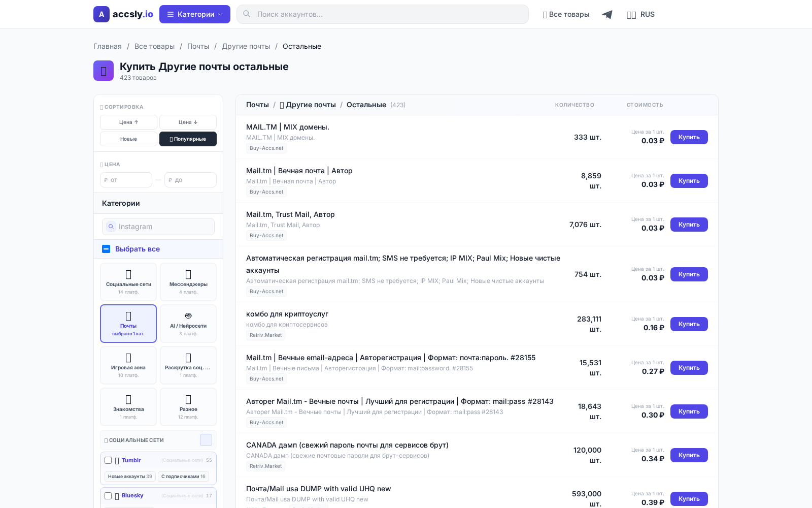
Task: Open the Telegram channel icon in header
Action: coord(607,14)
